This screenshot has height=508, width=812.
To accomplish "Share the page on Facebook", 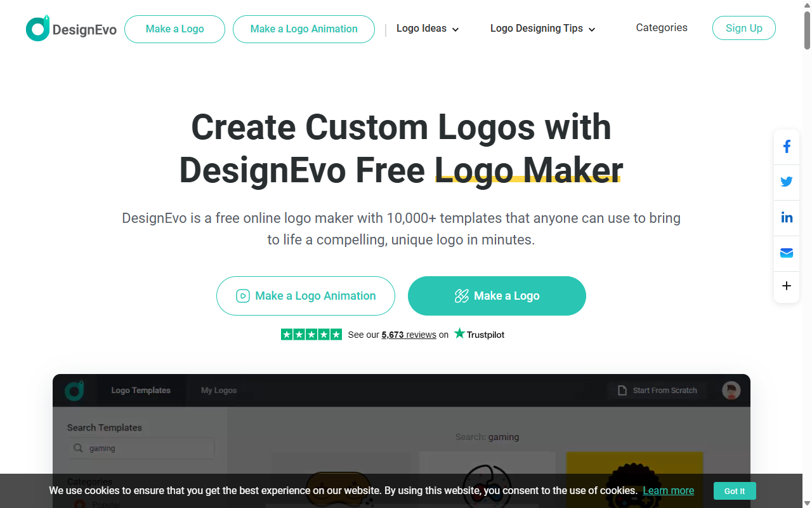I will tap(787, 147).
